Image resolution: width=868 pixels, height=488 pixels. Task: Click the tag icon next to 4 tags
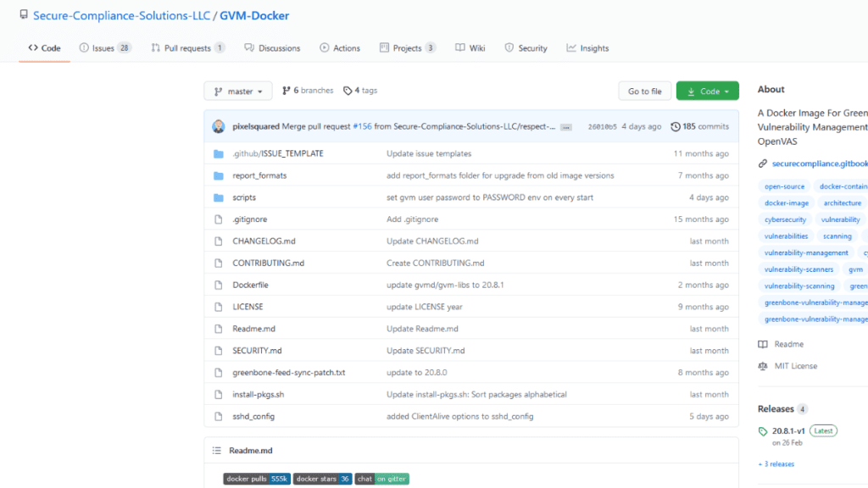pos(348,91)
